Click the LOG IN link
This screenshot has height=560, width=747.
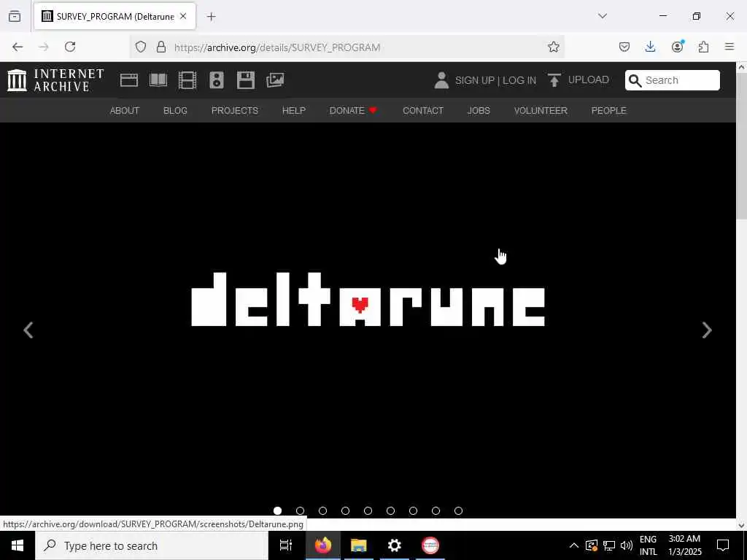click(x=519, y=80)
